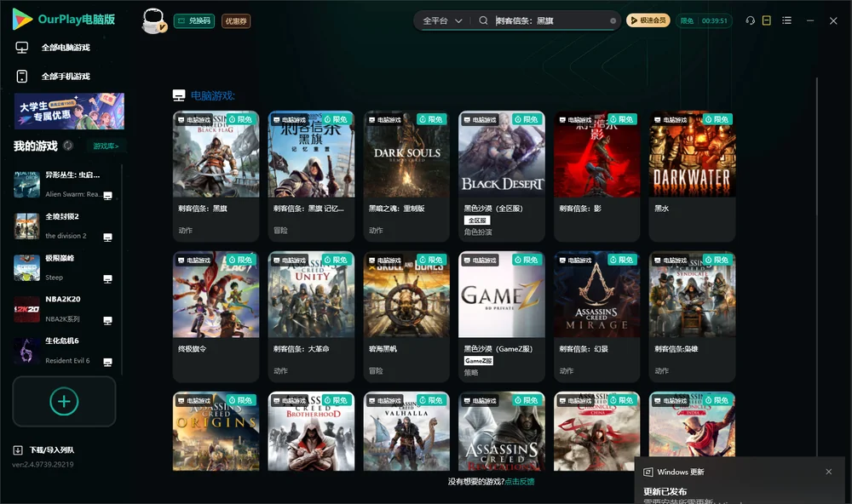Refresh the 我的游戏 list
Viewport: 852px width, 504px height.
tap(68, 146)
